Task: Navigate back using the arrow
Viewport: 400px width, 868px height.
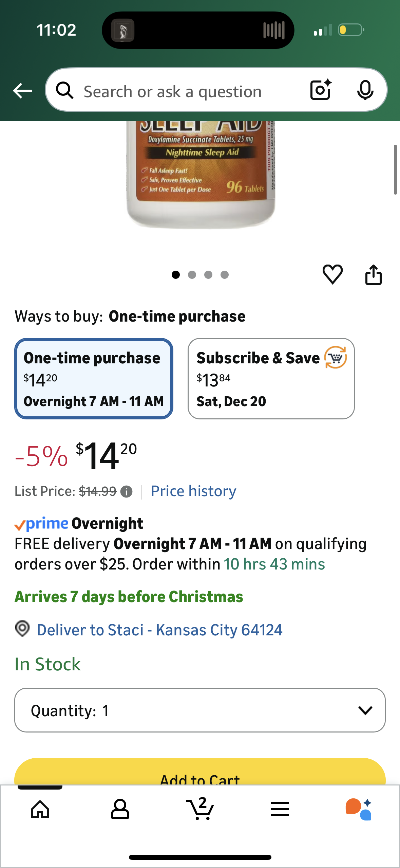Action: click(x=22, y=90)
